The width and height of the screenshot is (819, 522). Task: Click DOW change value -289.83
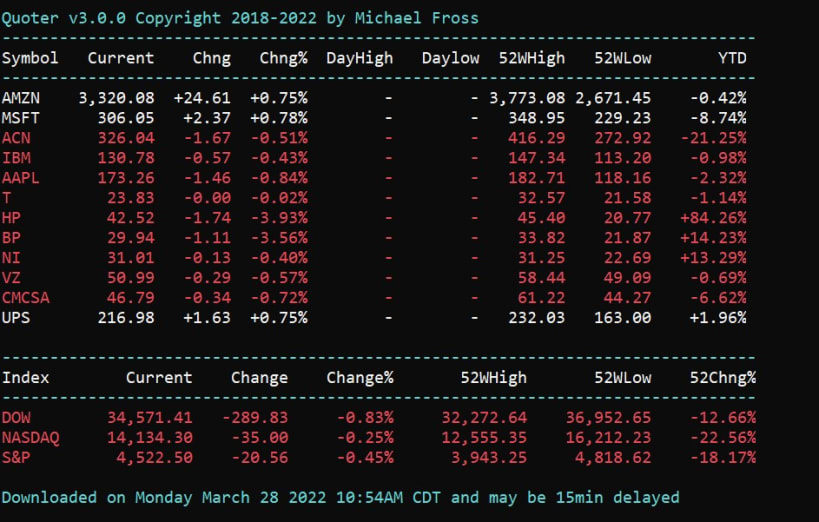(x=254, y=418)
